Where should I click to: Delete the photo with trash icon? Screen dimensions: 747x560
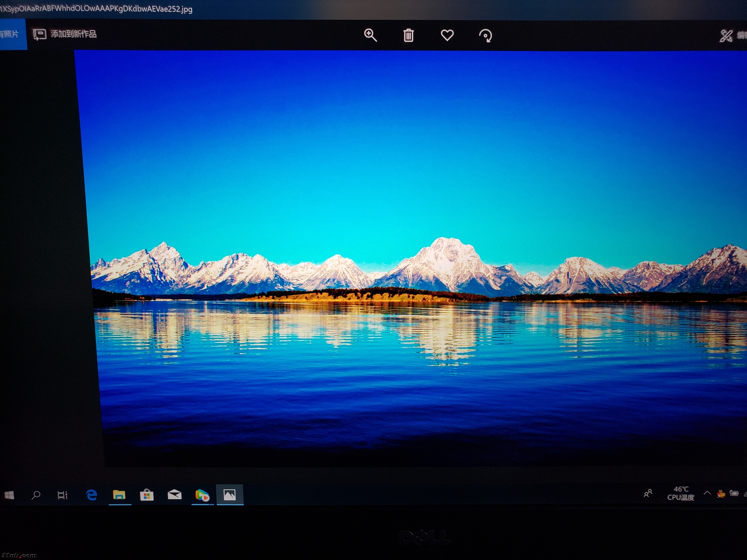pos(408,35)
